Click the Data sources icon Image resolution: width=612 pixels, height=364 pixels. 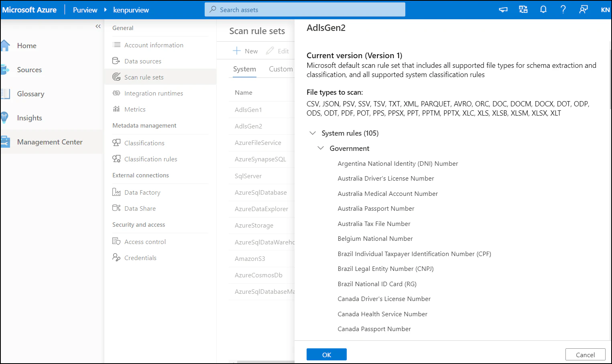[x=116, y=61]
